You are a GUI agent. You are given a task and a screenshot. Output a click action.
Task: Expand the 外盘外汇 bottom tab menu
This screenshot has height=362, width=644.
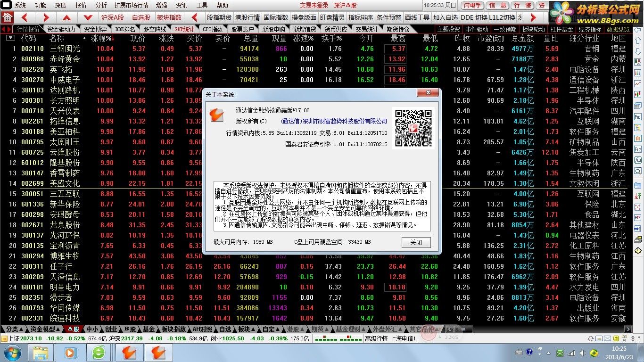click(x=388, y=329)
